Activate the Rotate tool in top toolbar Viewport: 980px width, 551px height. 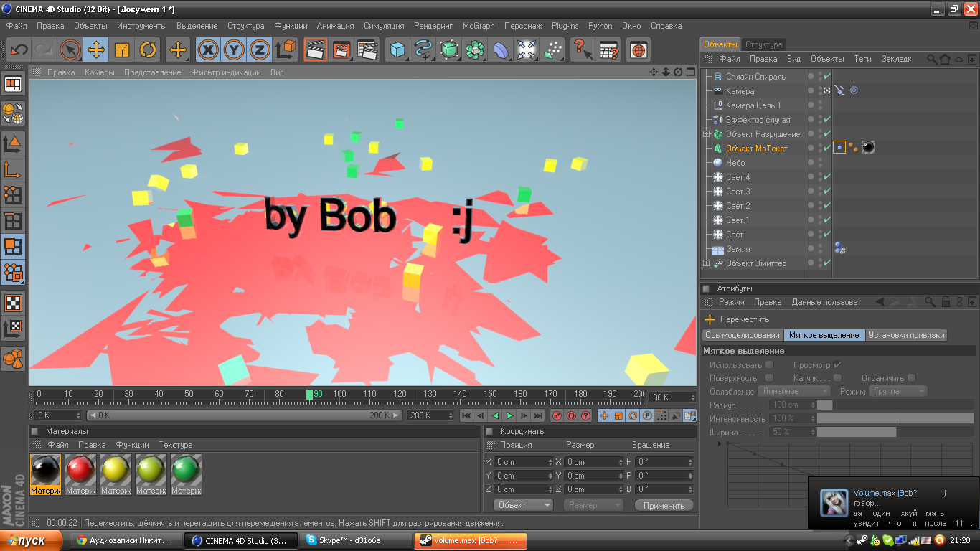click(148, 50)
